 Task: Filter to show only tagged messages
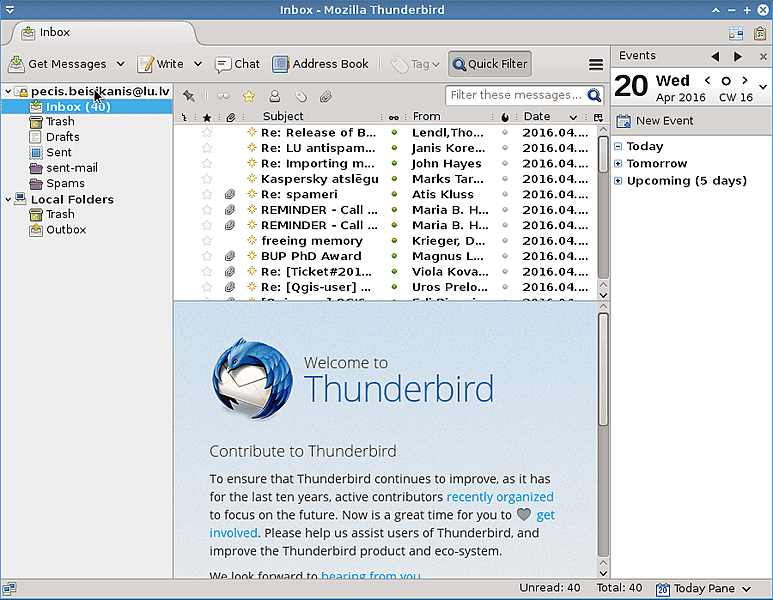coord(301,96)
